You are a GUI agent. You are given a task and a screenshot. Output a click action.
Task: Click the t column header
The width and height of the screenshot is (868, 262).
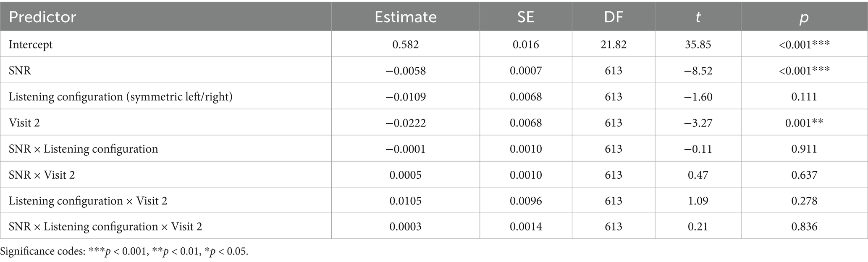(698, 17)
